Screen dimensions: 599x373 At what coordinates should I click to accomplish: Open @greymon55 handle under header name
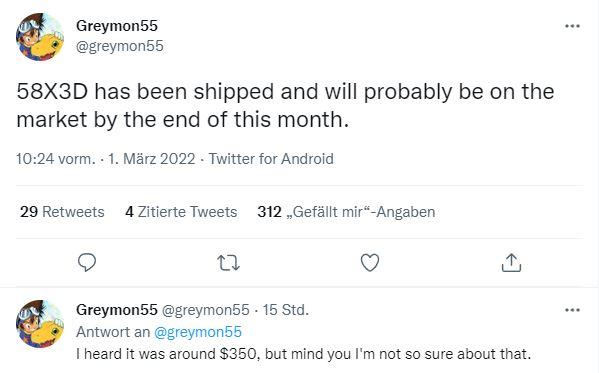coord(120,46)
